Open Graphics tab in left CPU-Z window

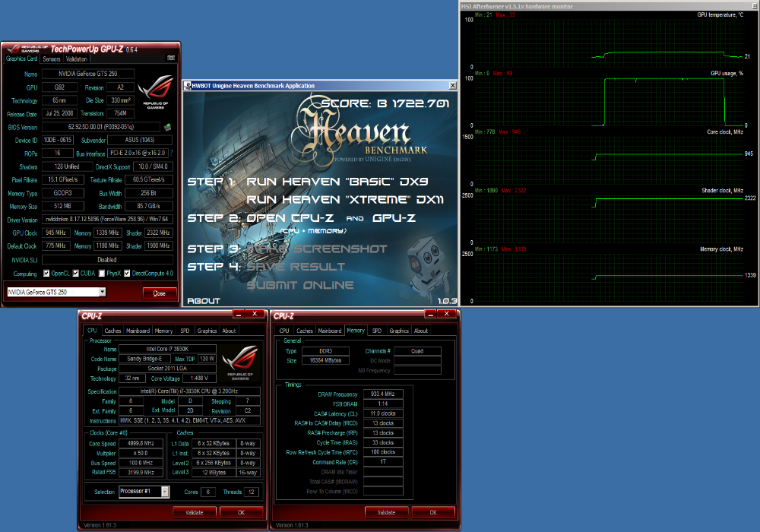[x=207, y=331]
